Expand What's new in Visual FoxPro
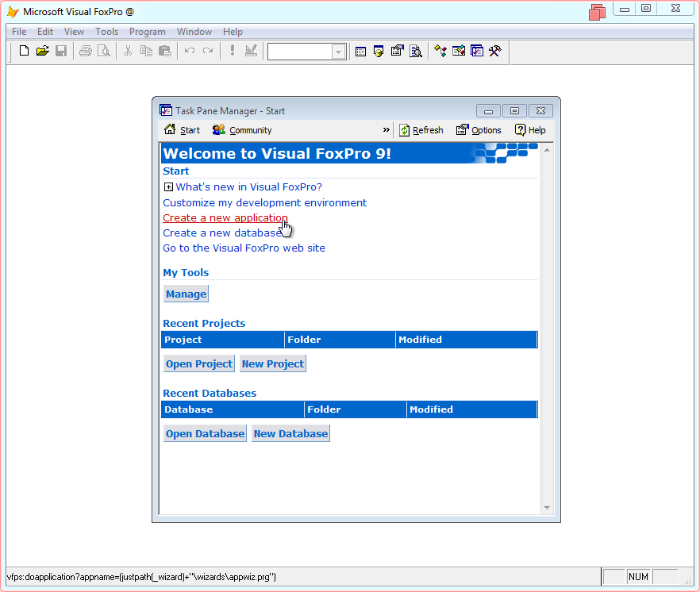 168,187
